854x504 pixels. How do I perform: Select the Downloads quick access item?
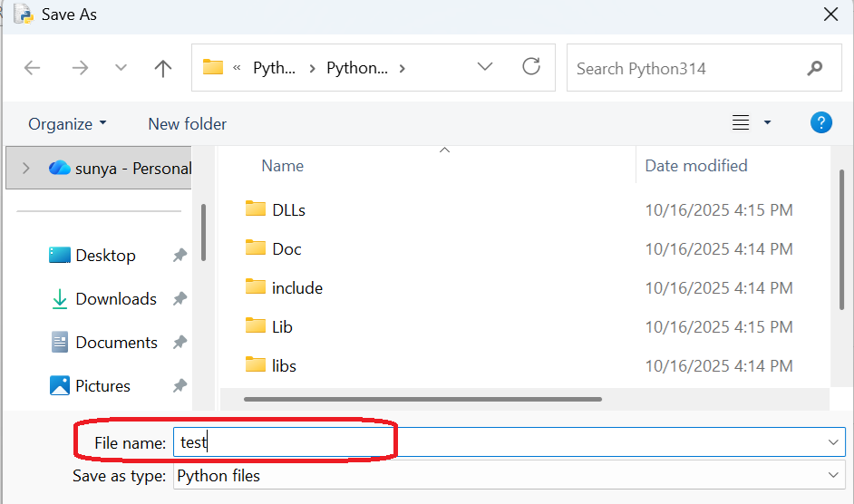(x=115, y=299)
